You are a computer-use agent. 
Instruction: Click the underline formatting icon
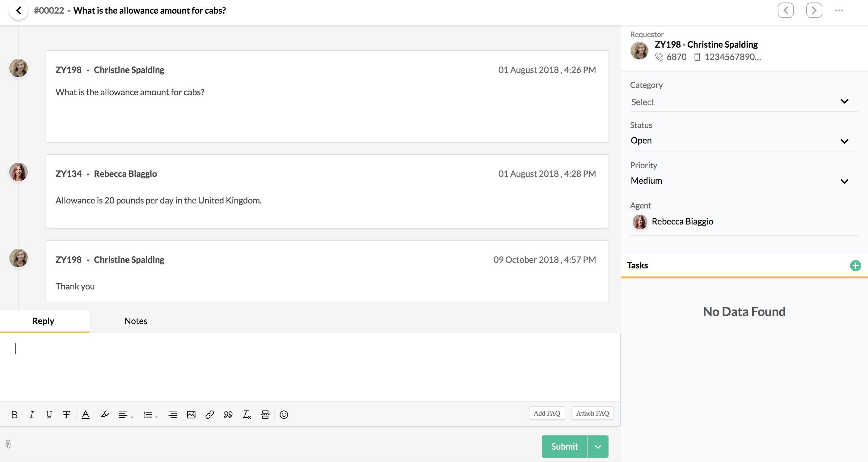49,414
